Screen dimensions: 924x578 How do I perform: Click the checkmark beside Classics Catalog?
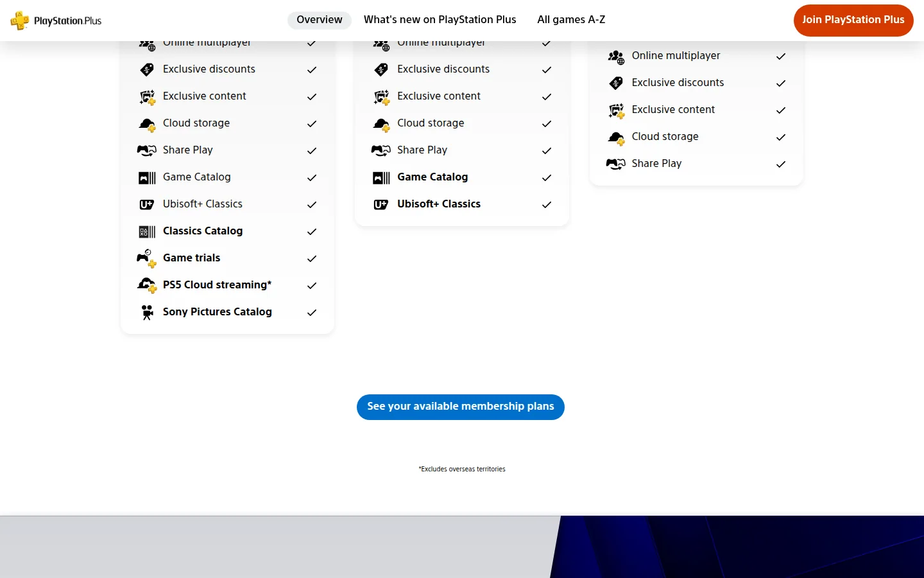click(312, 232)
